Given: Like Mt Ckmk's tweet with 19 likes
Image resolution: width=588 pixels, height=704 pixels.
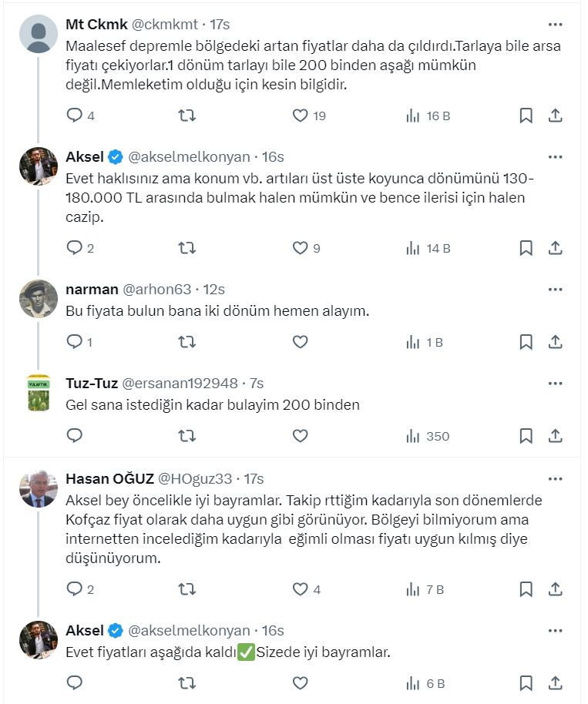Looking at the screenshot, I should pyautogui.click(x=301, y=116).
